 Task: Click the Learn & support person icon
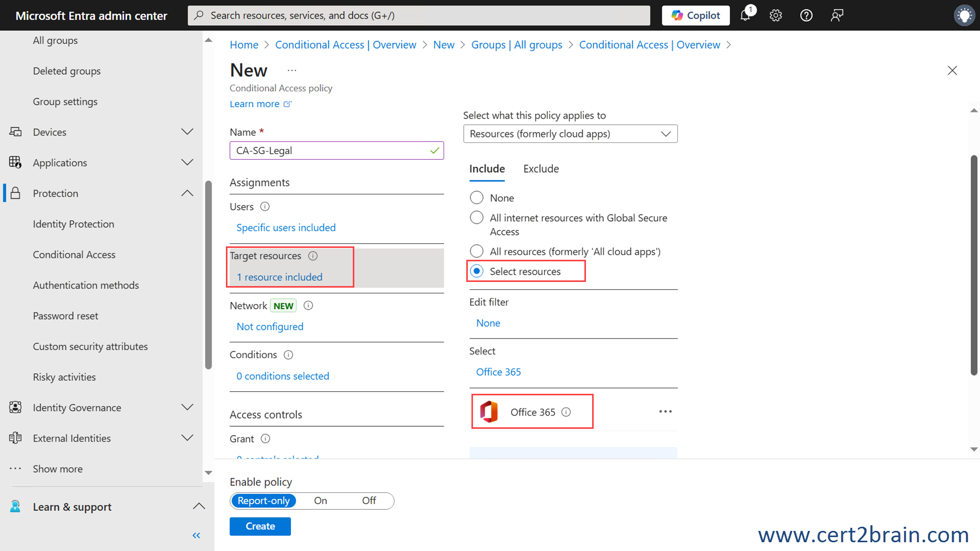(x=15, y=507)
